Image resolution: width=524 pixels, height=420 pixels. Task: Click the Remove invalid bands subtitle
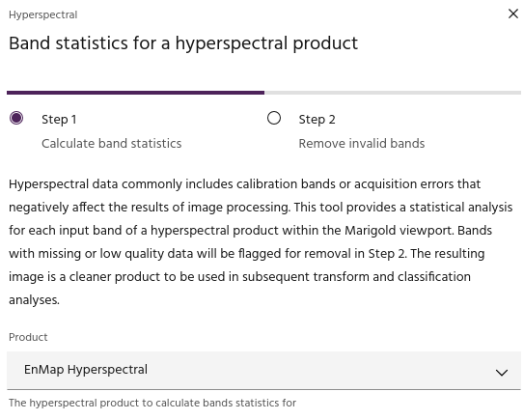(362, 144)
